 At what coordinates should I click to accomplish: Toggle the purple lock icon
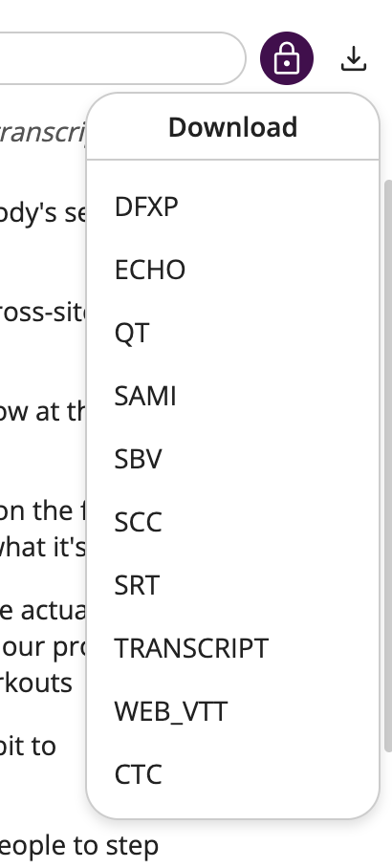(x=287, y=58)
